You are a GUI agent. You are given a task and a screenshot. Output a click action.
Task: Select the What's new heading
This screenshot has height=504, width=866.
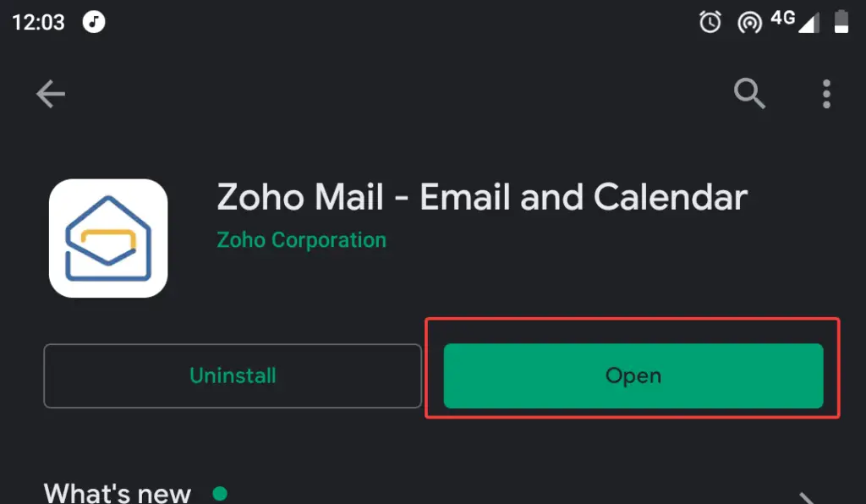(x=117, y=492)
